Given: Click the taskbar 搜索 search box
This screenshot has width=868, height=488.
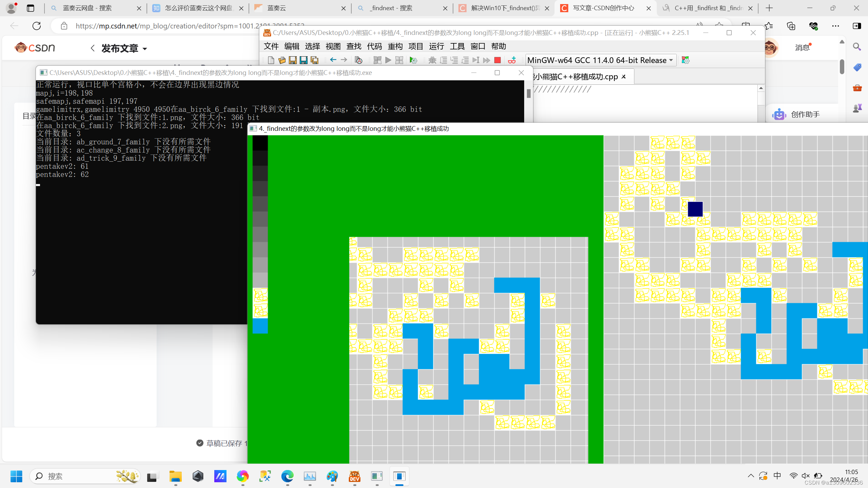Looking at the screenshot, I should tap(85, 476).
